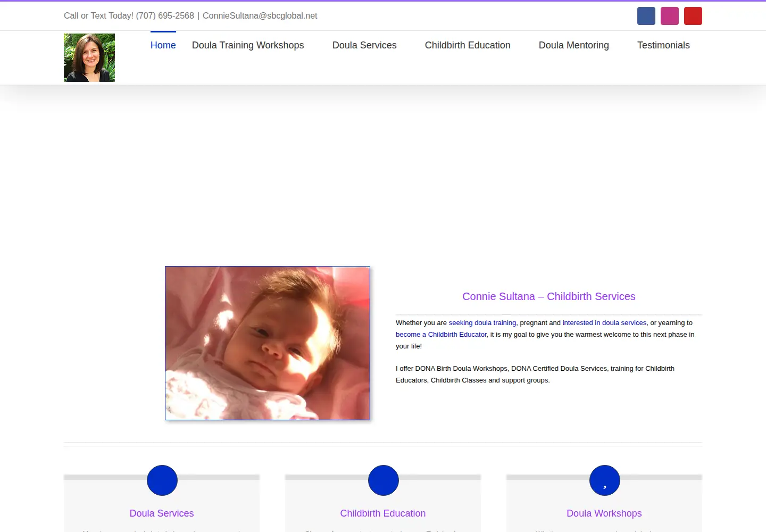The width and height of the screenshot is (766, 532).
Task: Follow 'interested in doula services' link
Action: tap(604, 323)
